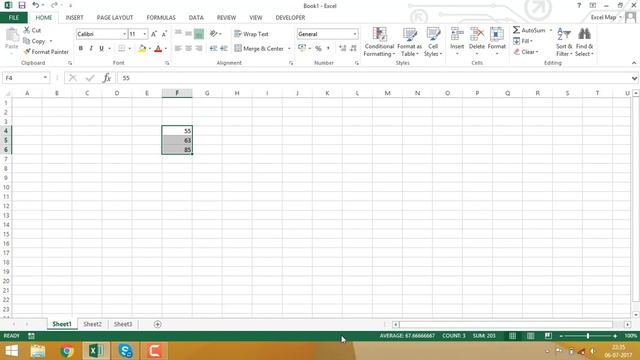Switch to Page Break Preview icon
640x360 pixels.
coord(548,336)
